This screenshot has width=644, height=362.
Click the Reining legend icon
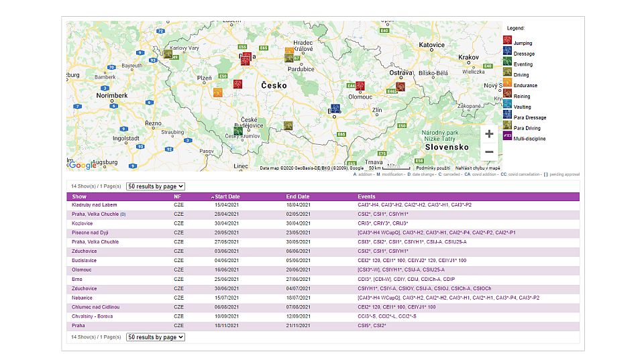tap(507, 94)
